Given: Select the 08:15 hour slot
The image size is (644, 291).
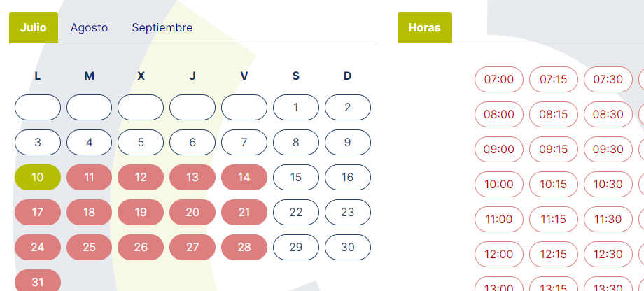Looking at the screenshot, I should click(553, 114).
